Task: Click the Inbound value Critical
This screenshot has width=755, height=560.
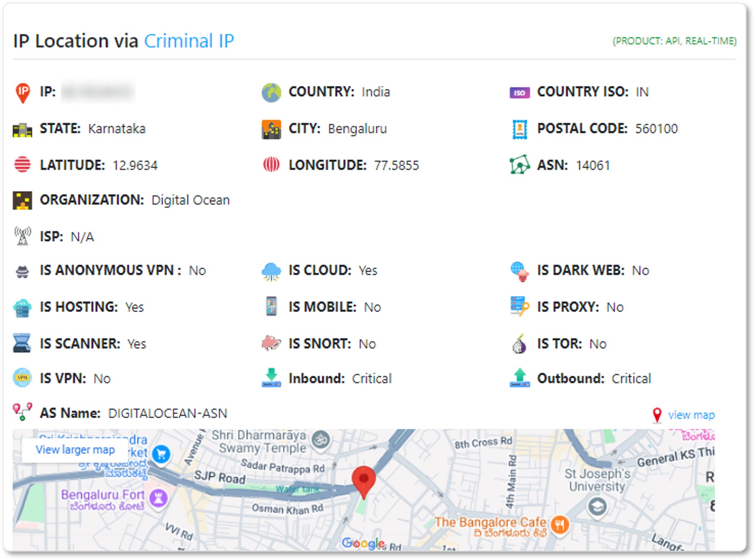Action: (372, 379)
